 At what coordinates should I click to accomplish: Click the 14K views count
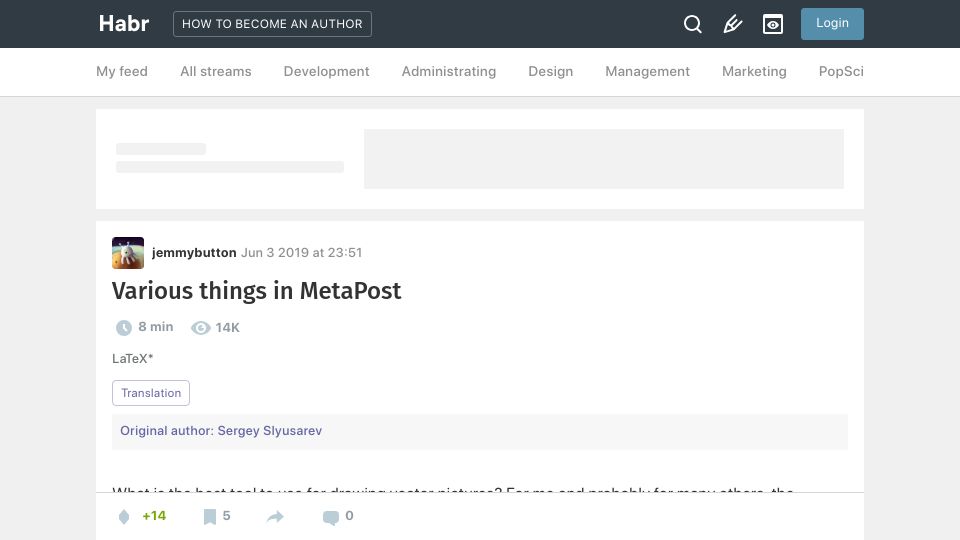pyautogui.click(x=227, y=328)
